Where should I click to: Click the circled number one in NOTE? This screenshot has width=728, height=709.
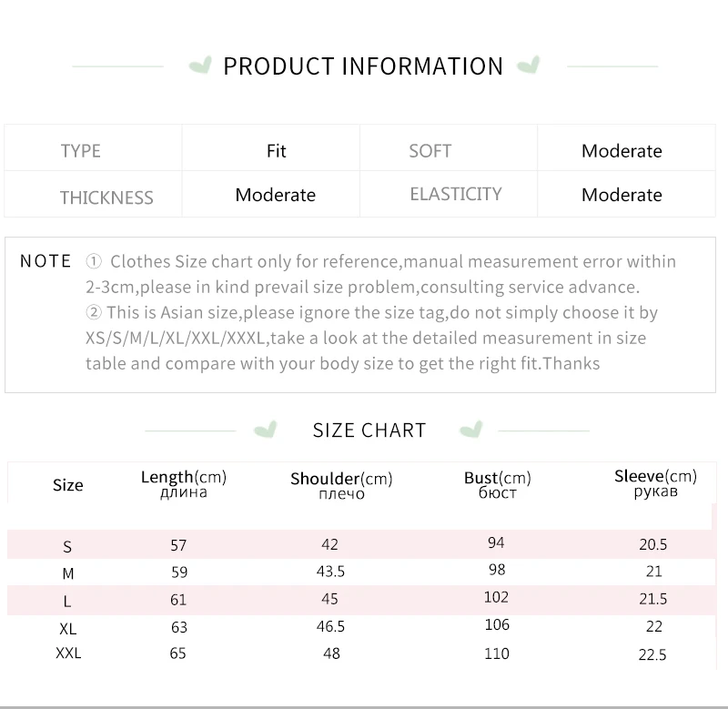click(x=94, y=261)
